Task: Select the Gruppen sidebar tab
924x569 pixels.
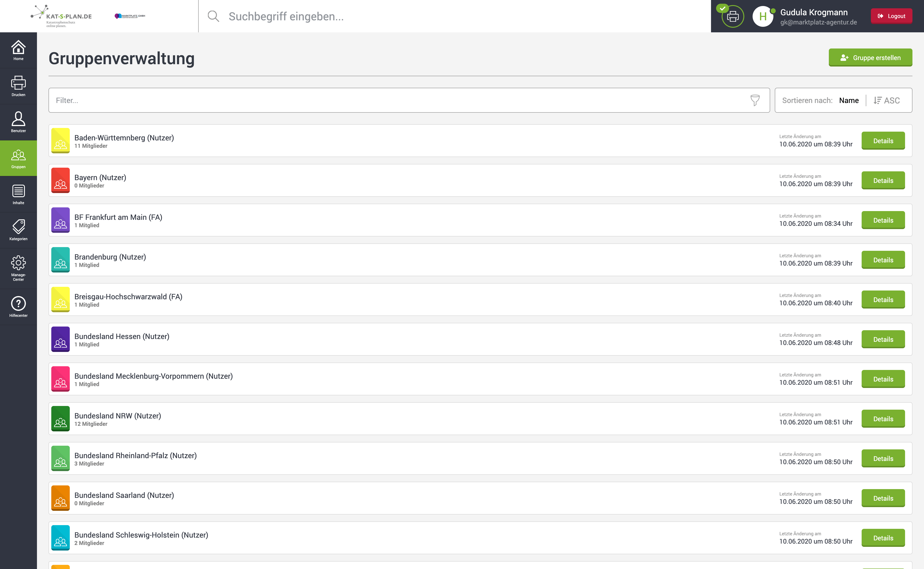Action: tap(18, 158)
